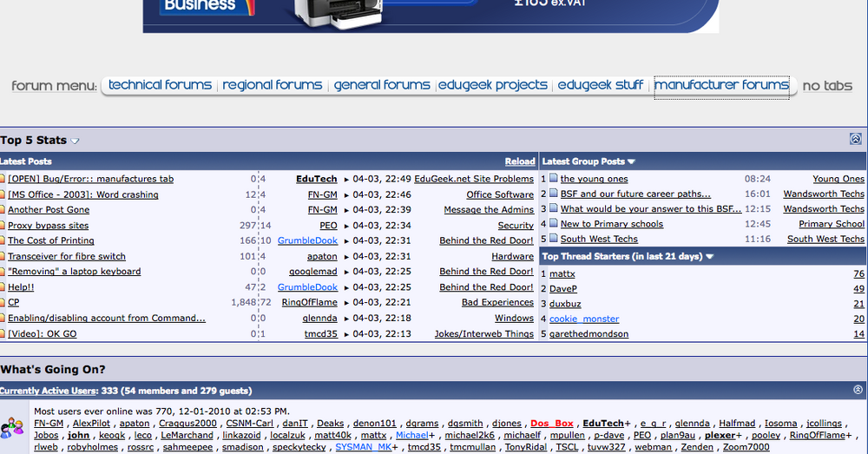Viewport: 868px width, 454px height.
Task: Click status icon beside 'Transceiver for fibre switch'
Action: [3, 256]
